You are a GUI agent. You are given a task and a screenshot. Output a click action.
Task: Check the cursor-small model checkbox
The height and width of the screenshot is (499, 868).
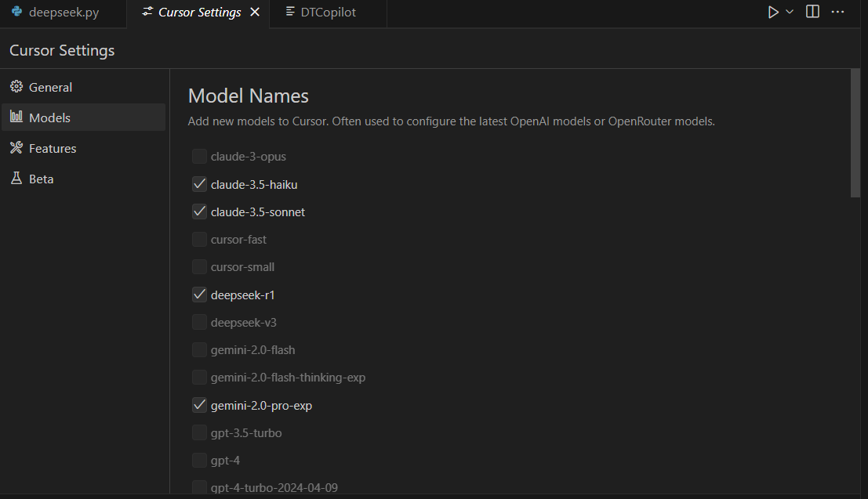[199, 267]
